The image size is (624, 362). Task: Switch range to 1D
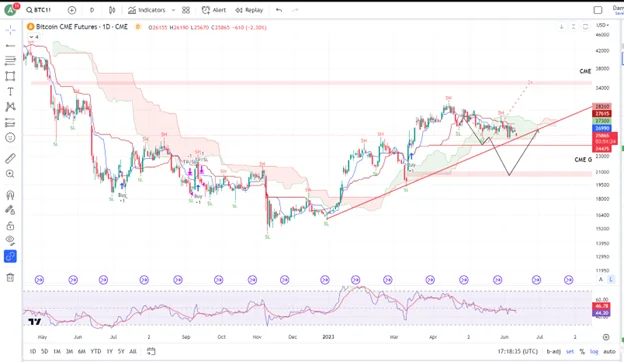pos(33,351)
